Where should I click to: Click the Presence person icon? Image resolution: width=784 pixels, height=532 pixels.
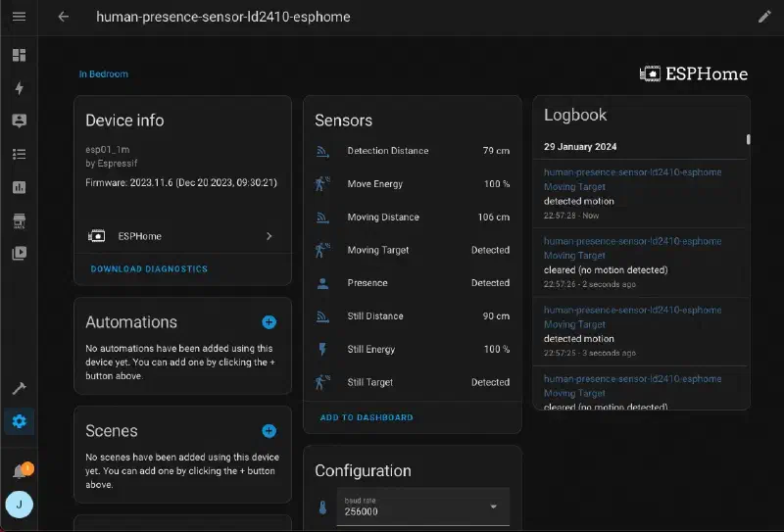coord(322,283)
